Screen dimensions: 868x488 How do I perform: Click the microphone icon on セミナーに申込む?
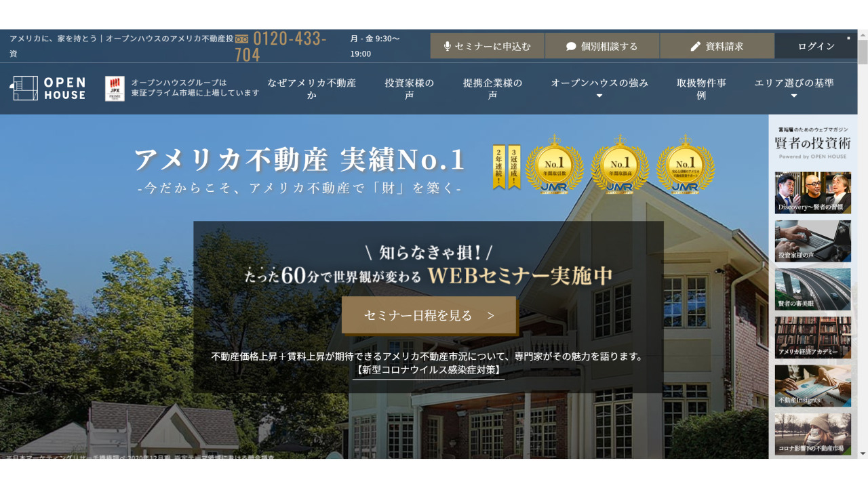click(448, 46)
